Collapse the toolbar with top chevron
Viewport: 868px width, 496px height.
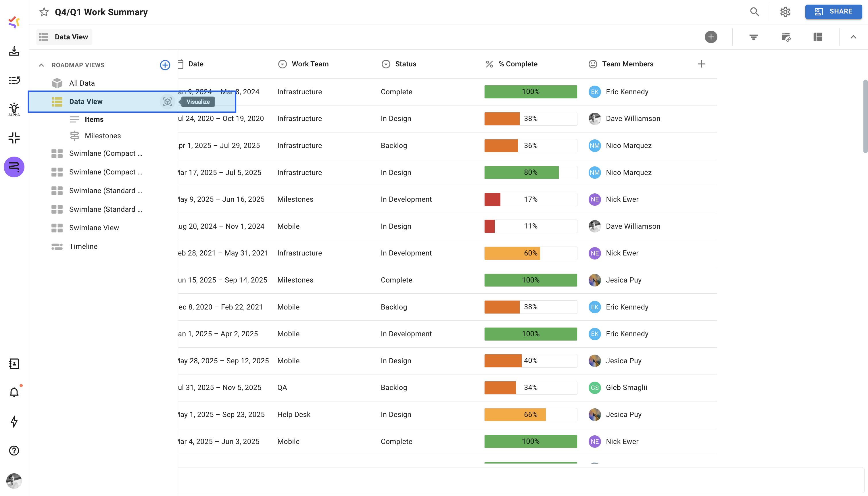(x=853, y=37)
